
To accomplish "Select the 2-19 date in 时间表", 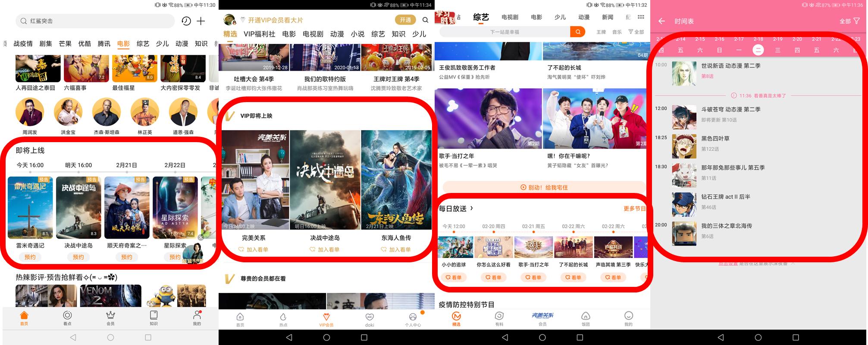I will point(777,45).
